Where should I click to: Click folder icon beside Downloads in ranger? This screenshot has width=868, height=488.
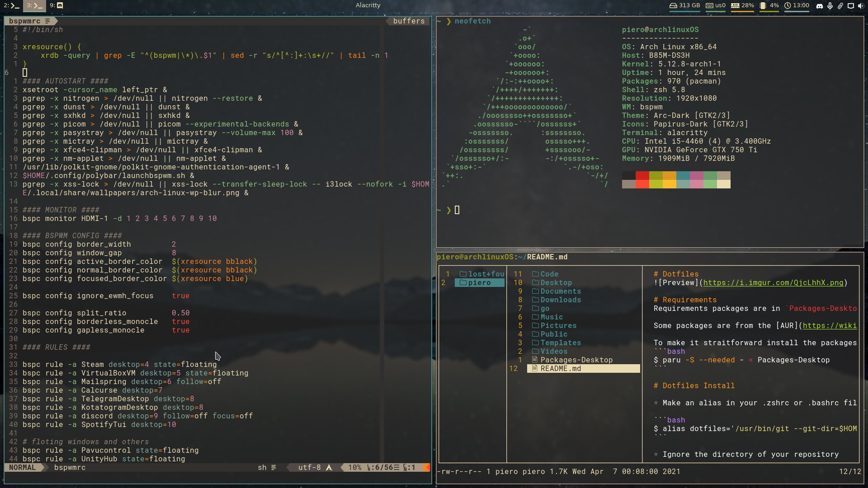535,300
